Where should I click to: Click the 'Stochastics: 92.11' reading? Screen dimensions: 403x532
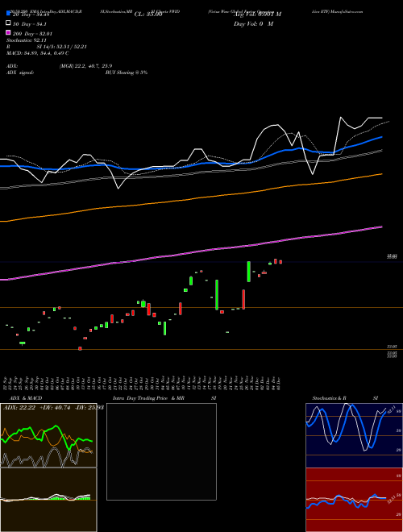(26, 40)
